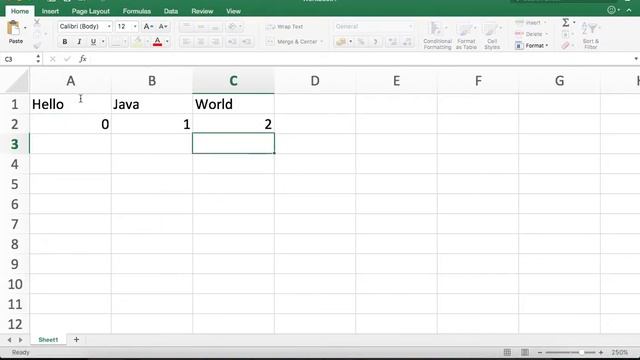Viewport: 640px width, 360px height.
Task: Click the decrease indent icon
Action: pos(232,42)
